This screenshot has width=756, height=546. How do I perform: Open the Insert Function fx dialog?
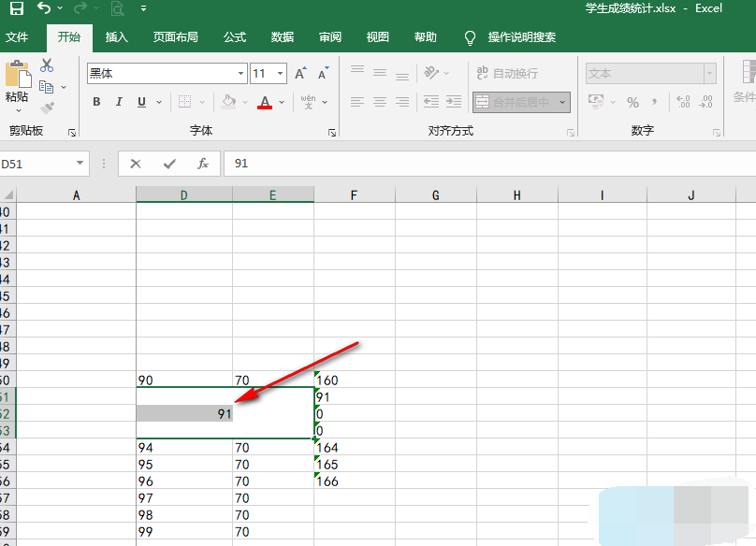(202, 164)
